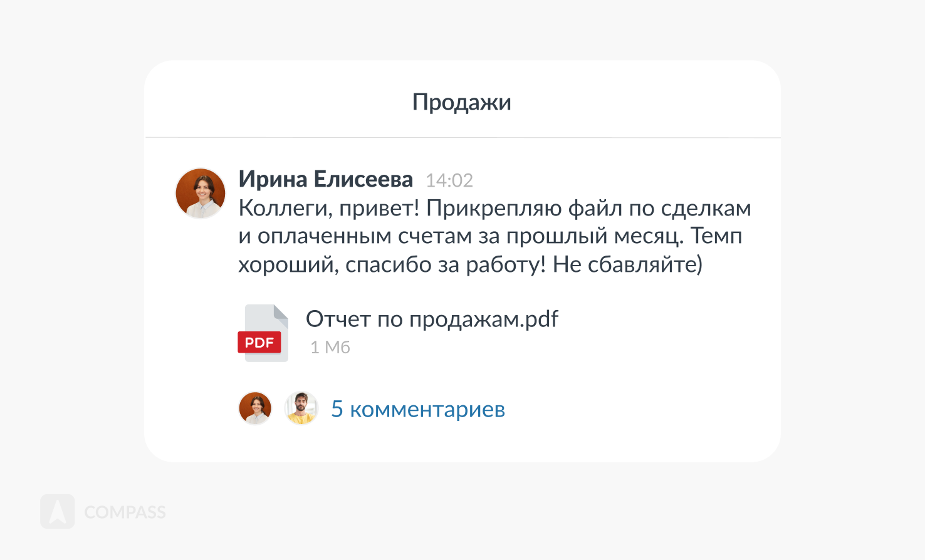
Task: Click the COMPASS wordmark text
Action: [x=125, y=512]
